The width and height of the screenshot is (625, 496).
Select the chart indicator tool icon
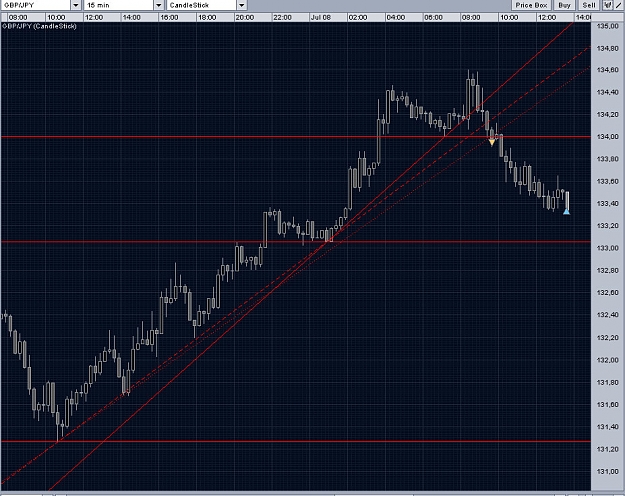tap(607, 5)
